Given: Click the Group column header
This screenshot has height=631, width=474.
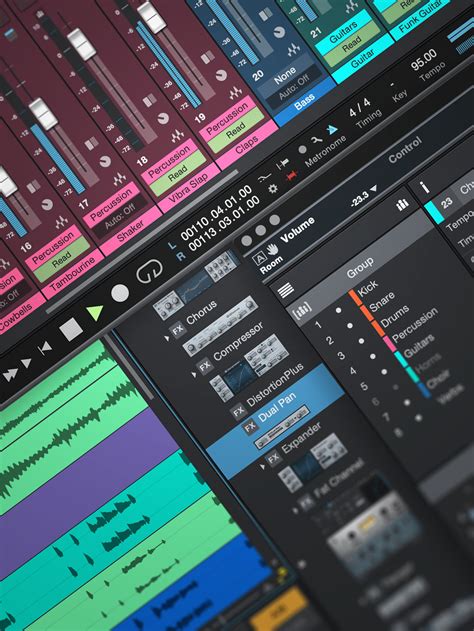Looking at the screenshot, I should 360,267.
